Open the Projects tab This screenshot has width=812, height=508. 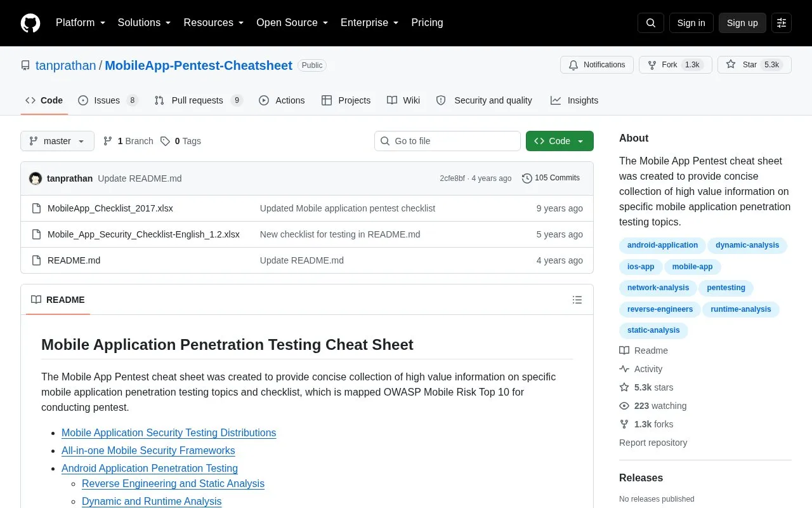pyautogui.click(x=346, y=100)
